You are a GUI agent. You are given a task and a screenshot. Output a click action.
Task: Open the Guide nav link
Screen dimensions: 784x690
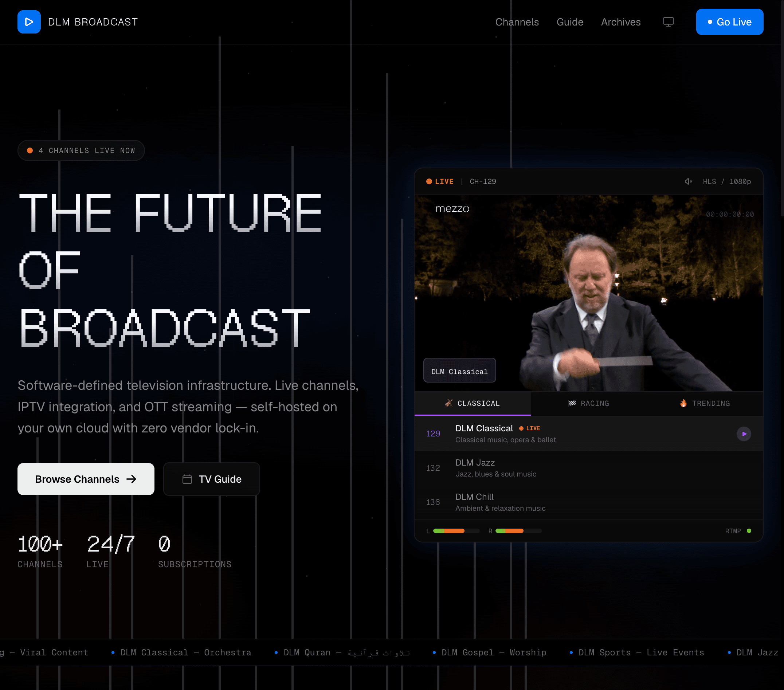pos(569,22)
